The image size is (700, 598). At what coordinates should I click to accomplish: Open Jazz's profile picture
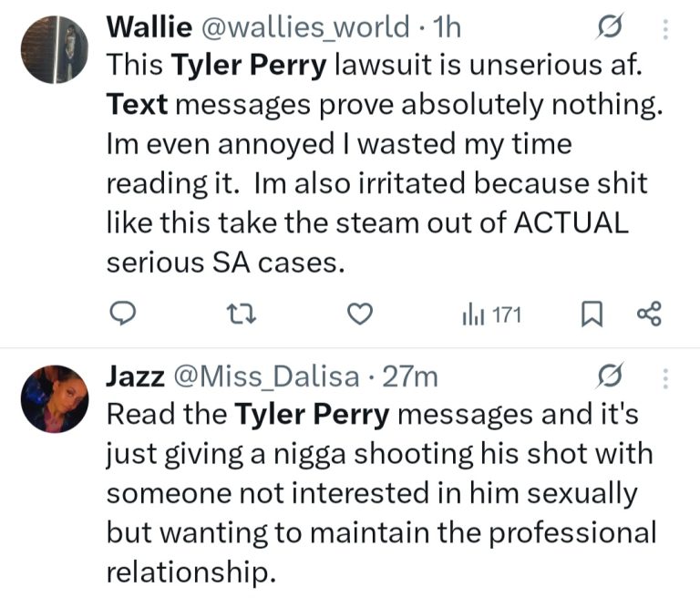point(54,398)
